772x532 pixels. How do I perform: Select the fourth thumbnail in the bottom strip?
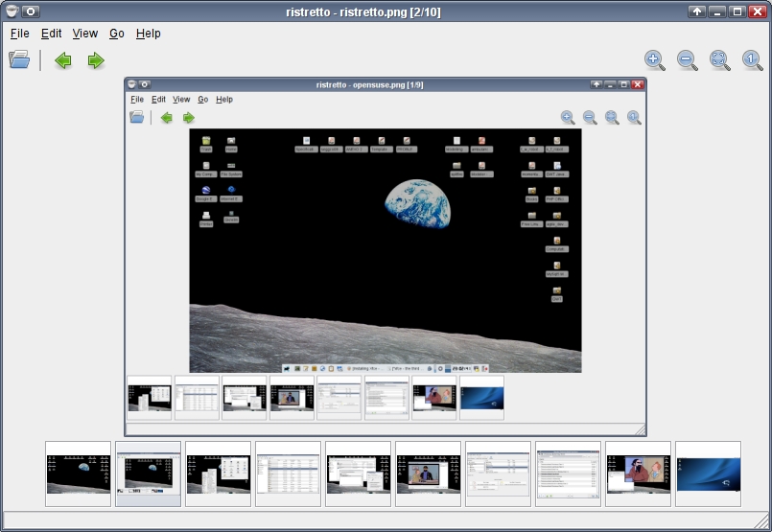click(288, 474)
